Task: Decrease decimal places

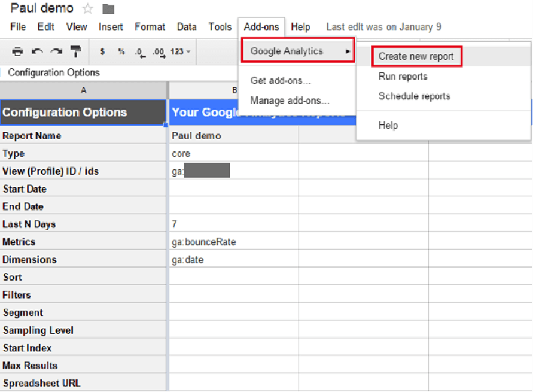Action: click(140, 52)
